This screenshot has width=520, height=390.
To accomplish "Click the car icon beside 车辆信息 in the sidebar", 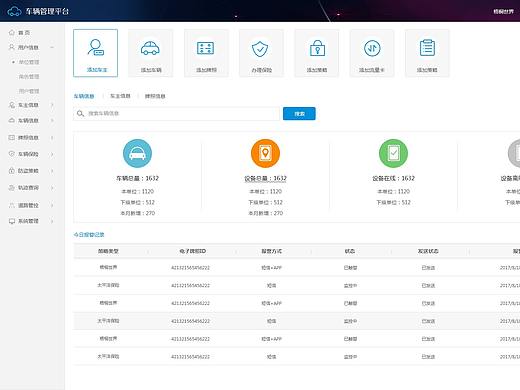I will coord(12,120).
